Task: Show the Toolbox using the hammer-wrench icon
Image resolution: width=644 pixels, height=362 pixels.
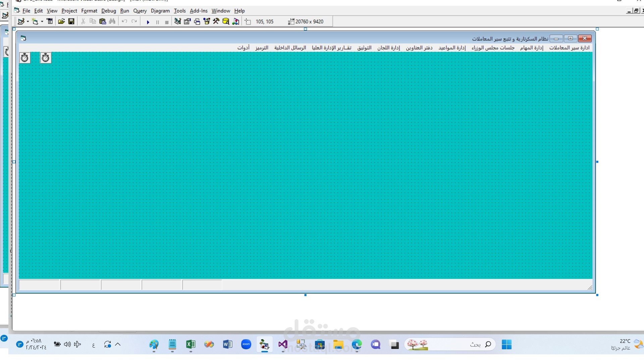Action: point(216,21)
